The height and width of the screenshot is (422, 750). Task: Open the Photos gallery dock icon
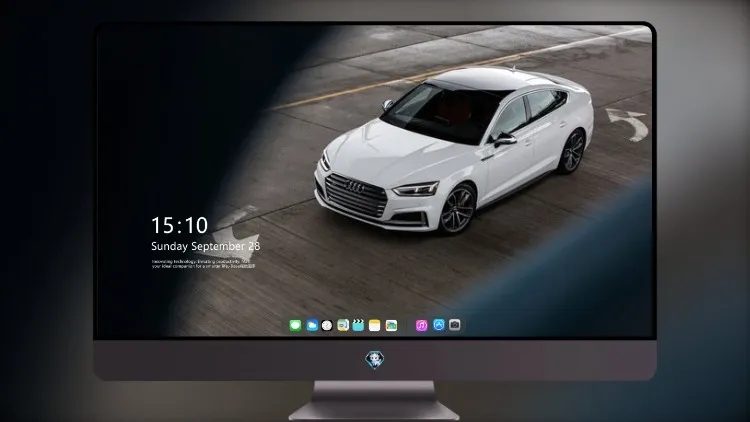pos(391,325)
